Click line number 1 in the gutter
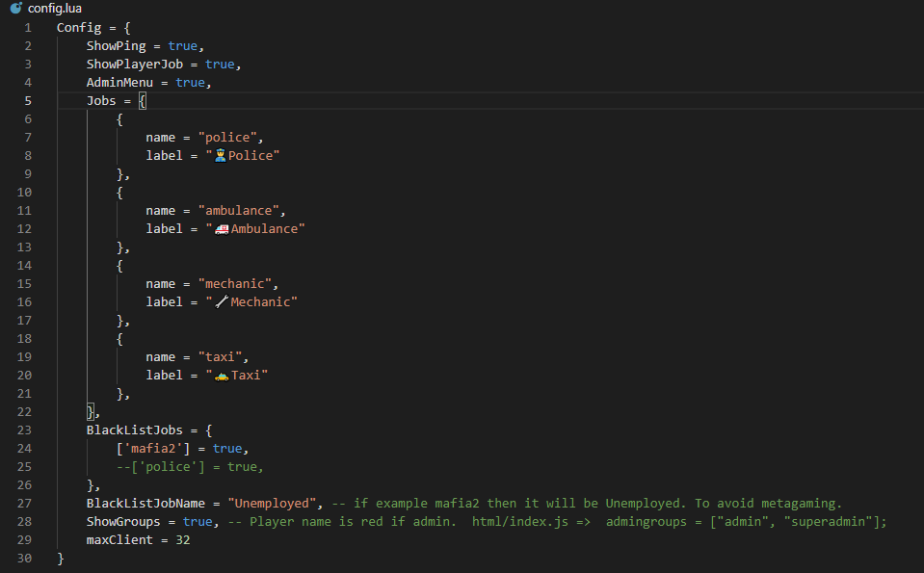The height and width of the screenshot is (573, 924). coord(28,28)
